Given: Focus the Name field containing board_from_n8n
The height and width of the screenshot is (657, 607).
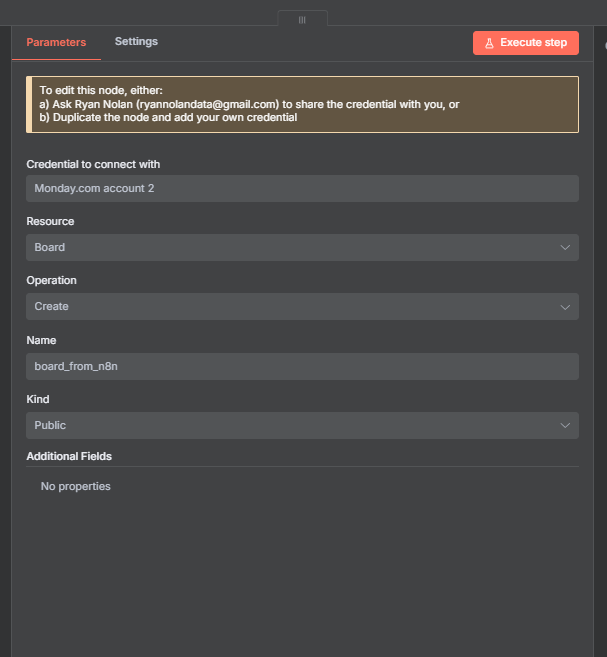Looking at the screenshot, I should click(302, 366).
